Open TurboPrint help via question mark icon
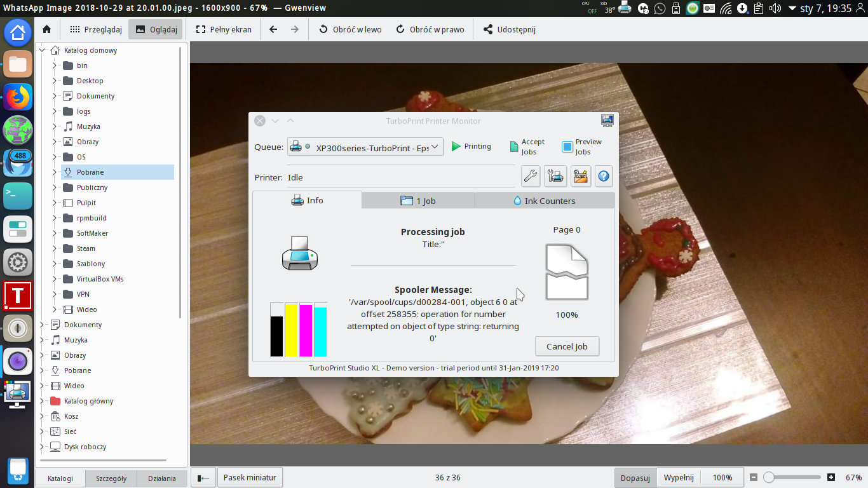Viewport: 868px width, 488px height. tap(604, 176)
